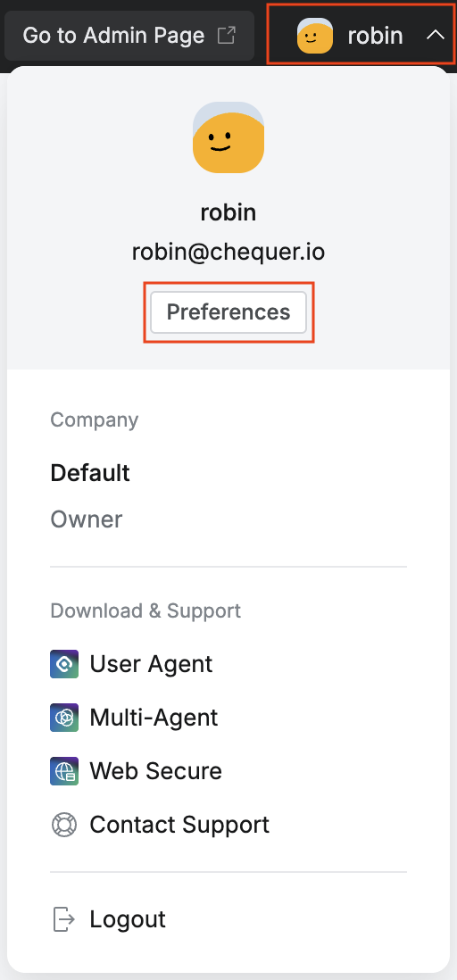Open the robin account dropdown
The height and width of the screenshot is (980, 457).
[x=361, y=34]
